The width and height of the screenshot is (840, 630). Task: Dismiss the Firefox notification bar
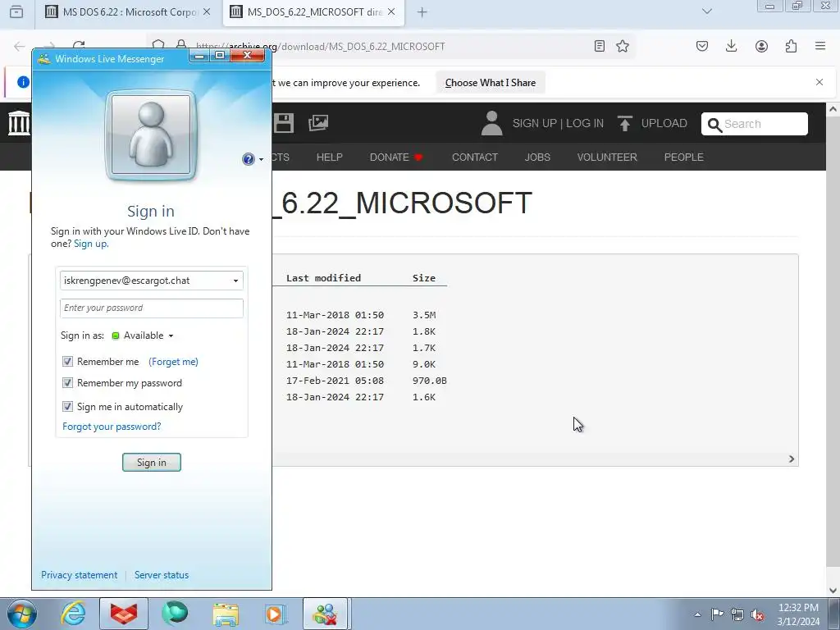tap(819, 82)
